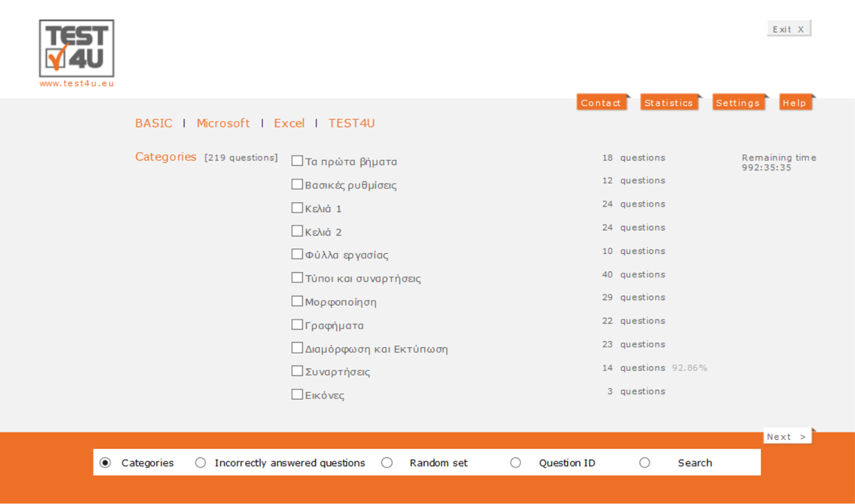Check the Κελιά 2 category
The width and height of the screenshot is (855, 504).
297,231
